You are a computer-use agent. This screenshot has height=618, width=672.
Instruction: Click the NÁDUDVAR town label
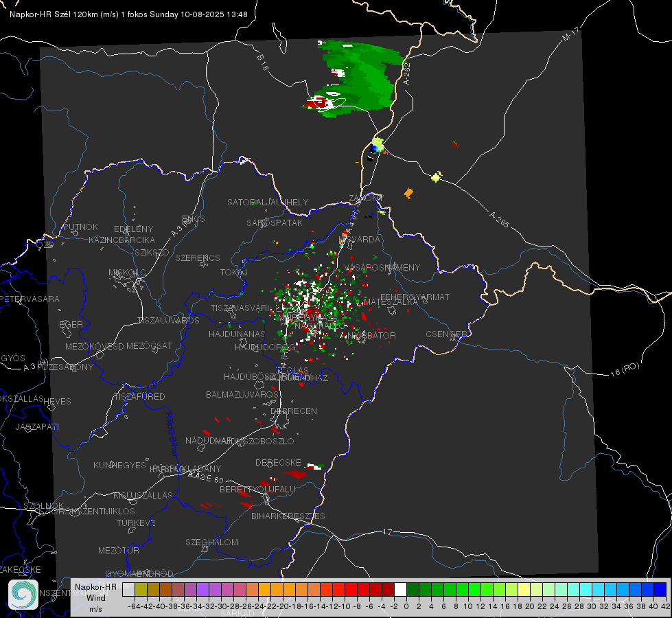point(209,440)
